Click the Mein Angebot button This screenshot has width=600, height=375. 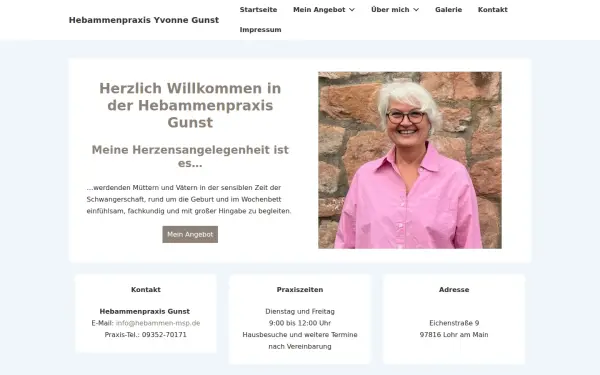tap(190, 234)
